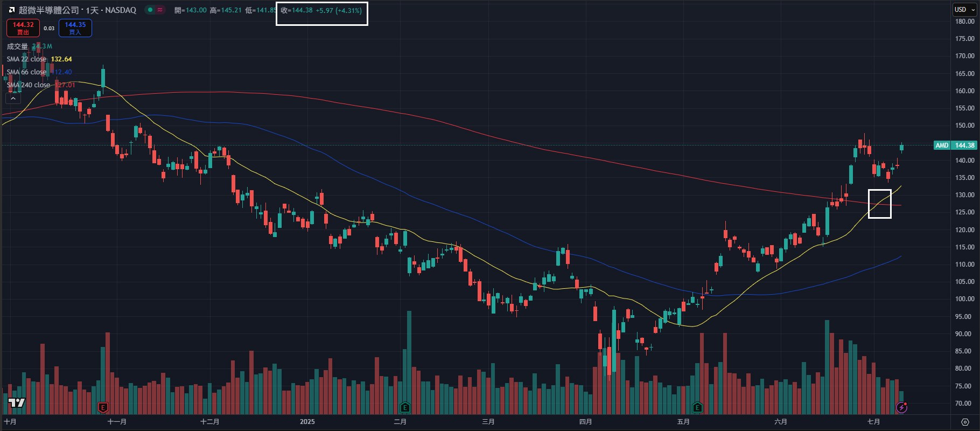The height and width of the screenshot is (431, 980).
Task: Click the purple lightning event icon
Action: 902,408
